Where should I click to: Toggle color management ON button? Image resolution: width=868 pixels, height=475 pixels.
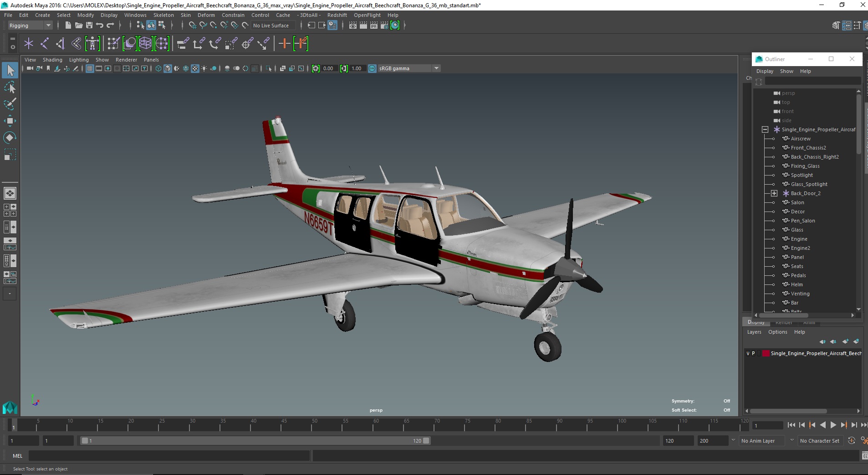click(x=372, y=68)
